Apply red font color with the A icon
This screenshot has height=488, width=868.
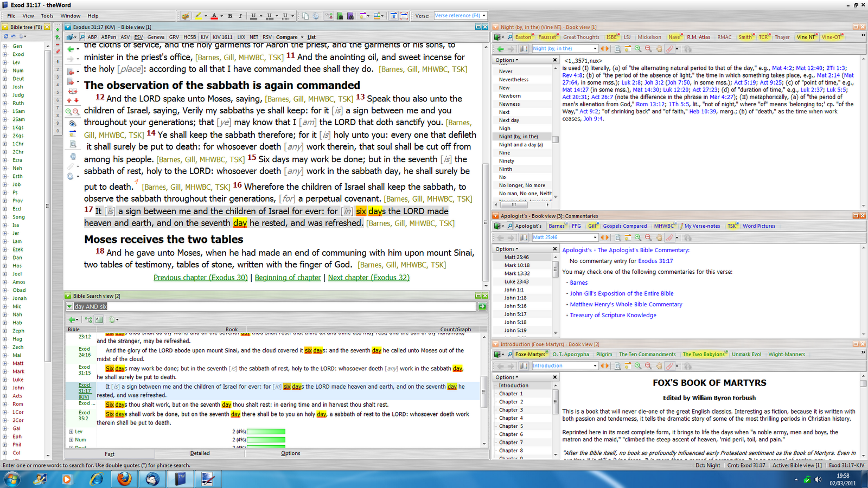tap(214, 16)
